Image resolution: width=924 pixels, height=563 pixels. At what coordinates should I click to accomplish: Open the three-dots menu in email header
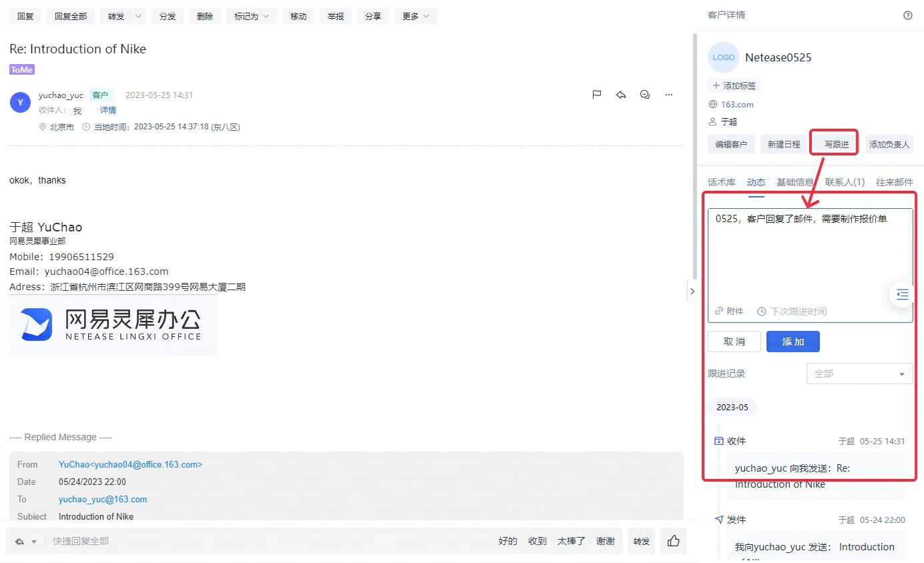(669, 95)
